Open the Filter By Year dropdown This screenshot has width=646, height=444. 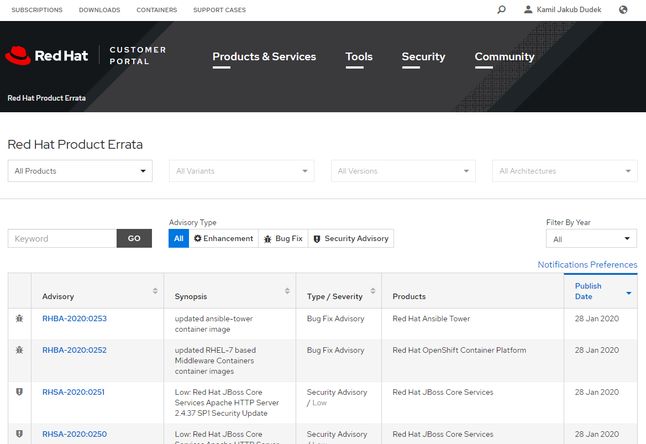[x=591, y=239]
